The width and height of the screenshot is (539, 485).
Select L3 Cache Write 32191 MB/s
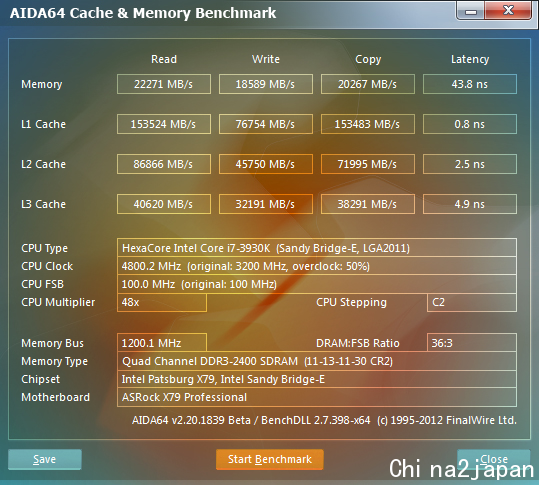pos(266,204)
